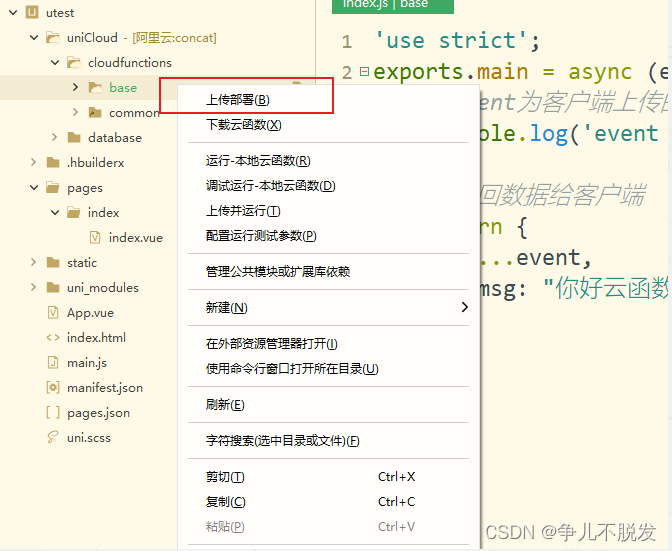Image resolution: width=672 pixels, height=551 pixels.
Task: Click the 'use strict' code text
Action: 451,41
